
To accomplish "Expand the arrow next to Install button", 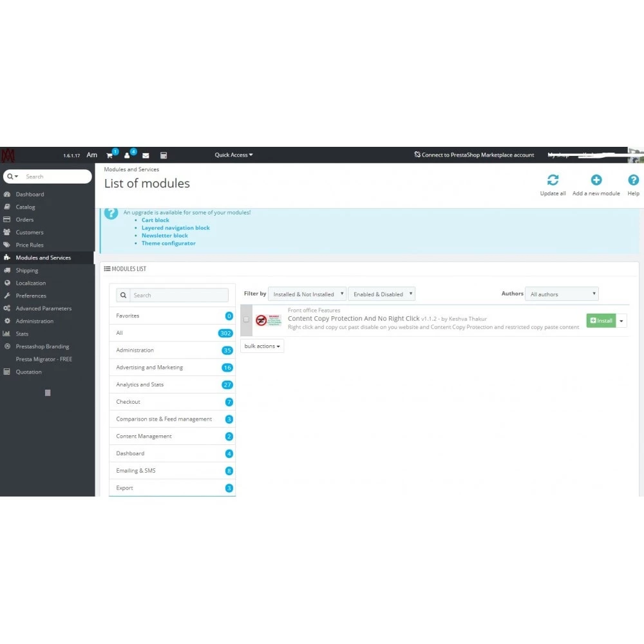I will pos(621,321).
